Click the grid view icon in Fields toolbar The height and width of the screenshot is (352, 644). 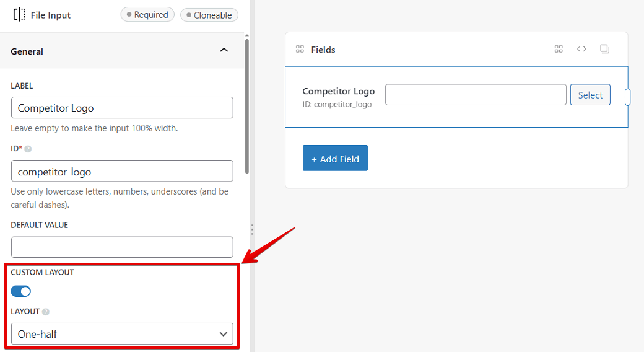pyautogui.click(x=559, y=49)
